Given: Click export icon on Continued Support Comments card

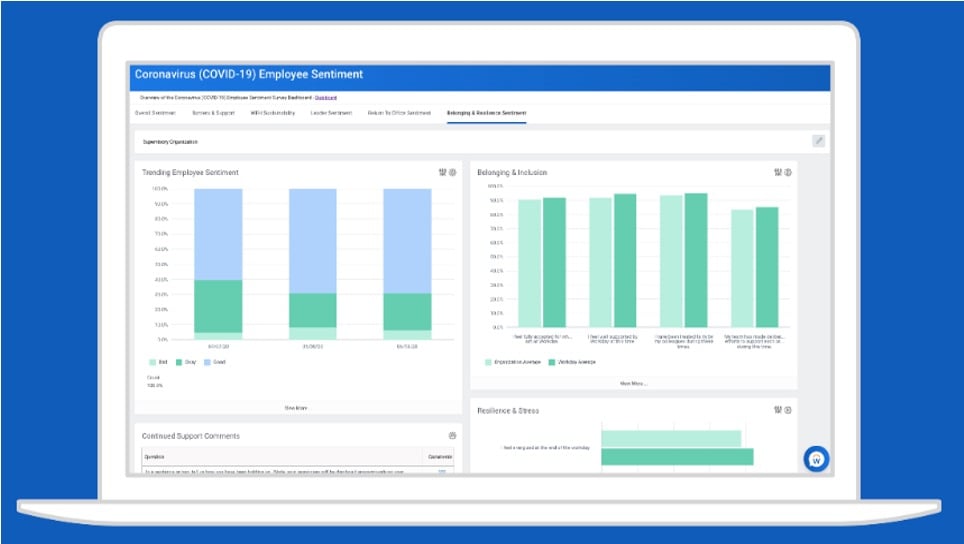Looking at the screenshot, I should point(452,436).
